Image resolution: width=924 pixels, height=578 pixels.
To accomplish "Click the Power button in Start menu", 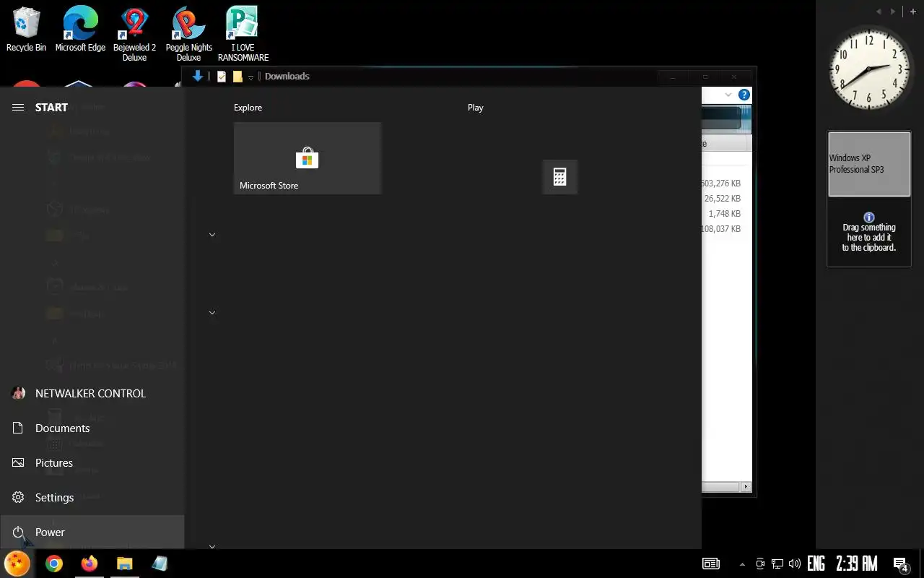I will [92, 532].
